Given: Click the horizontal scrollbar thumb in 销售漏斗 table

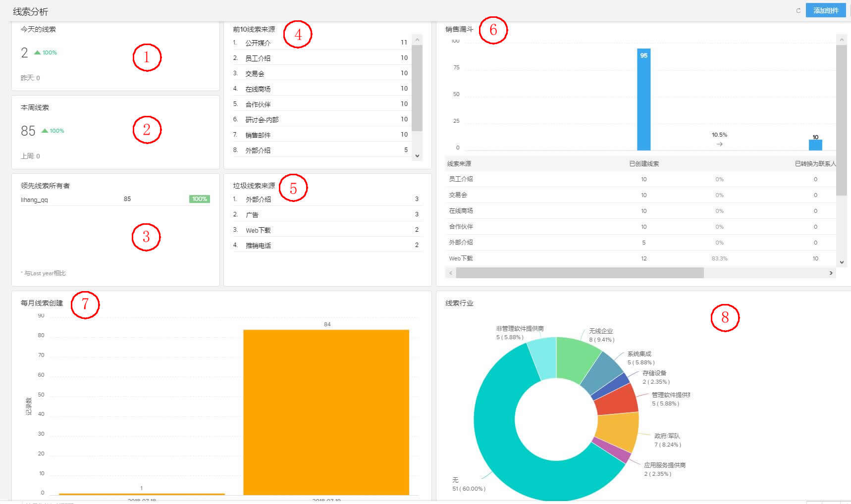Looking at the screenshot, I should click(580, 273).
